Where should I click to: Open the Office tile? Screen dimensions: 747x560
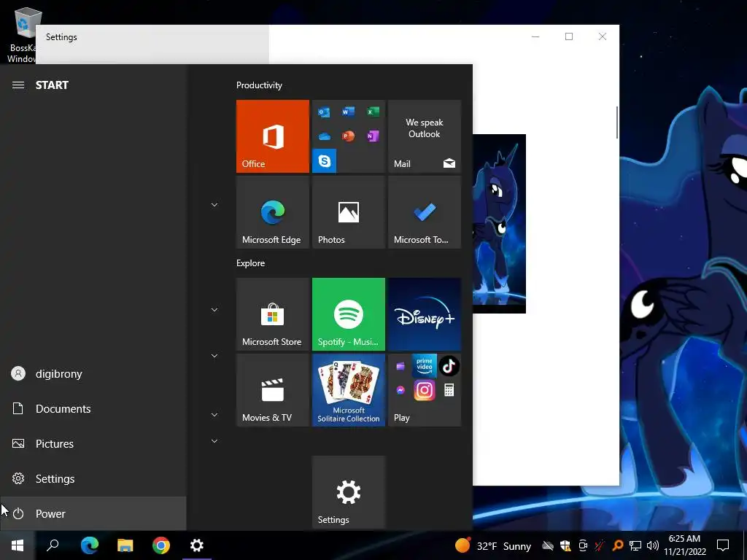(273, 136)
